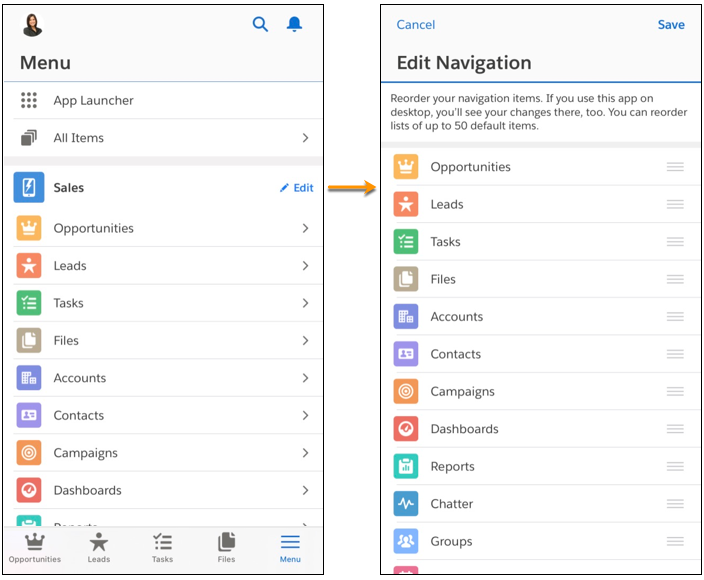
Task: Cancel the Edit Navigation screen
Action: [x=416, y=25]
